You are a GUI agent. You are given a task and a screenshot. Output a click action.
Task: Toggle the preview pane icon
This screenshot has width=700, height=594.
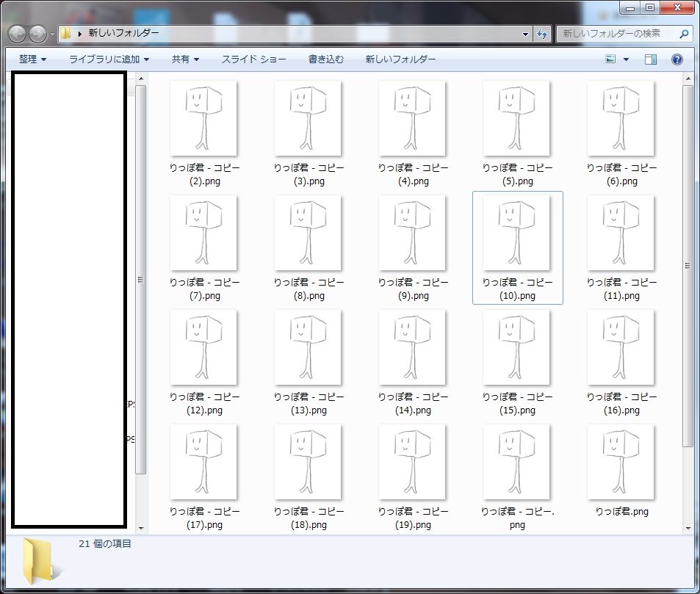(x=651, y=59)
